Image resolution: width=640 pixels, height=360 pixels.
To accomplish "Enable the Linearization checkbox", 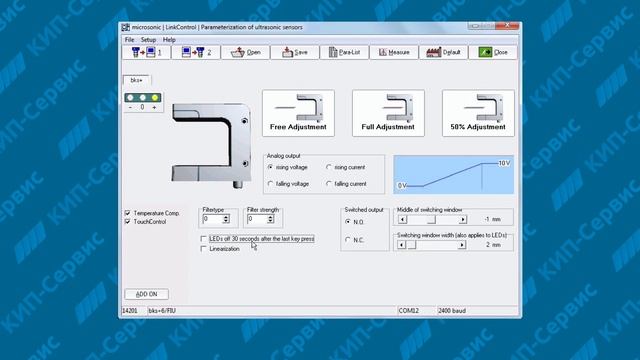I will [203, 249].
